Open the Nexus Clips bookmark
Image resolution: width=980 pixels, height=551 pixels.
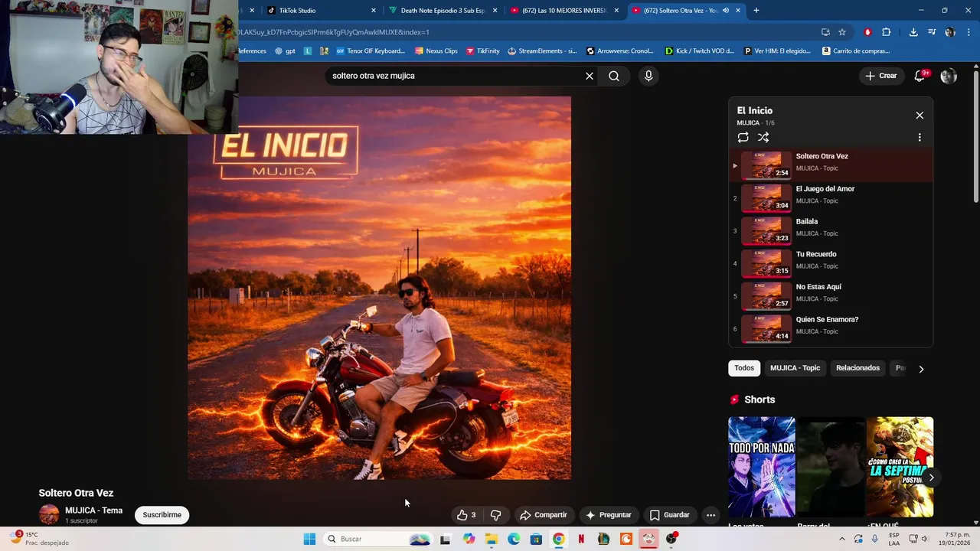[436, 51]
